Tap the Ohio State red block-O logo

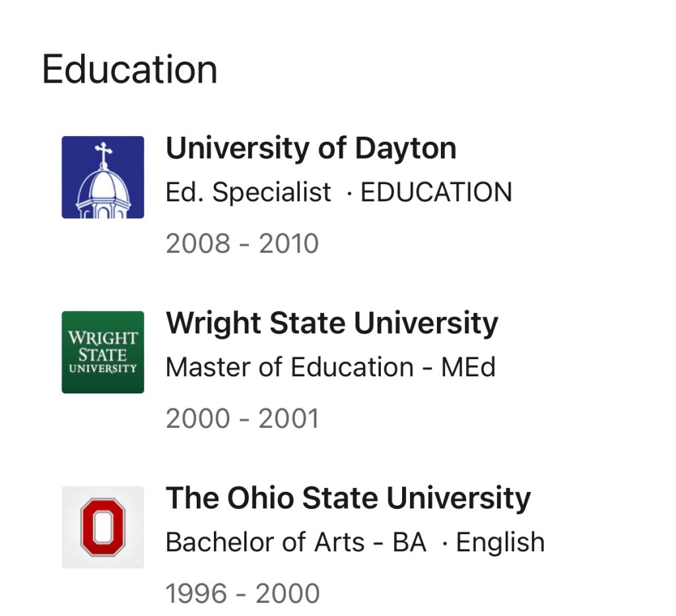click(x=102, y=527)
